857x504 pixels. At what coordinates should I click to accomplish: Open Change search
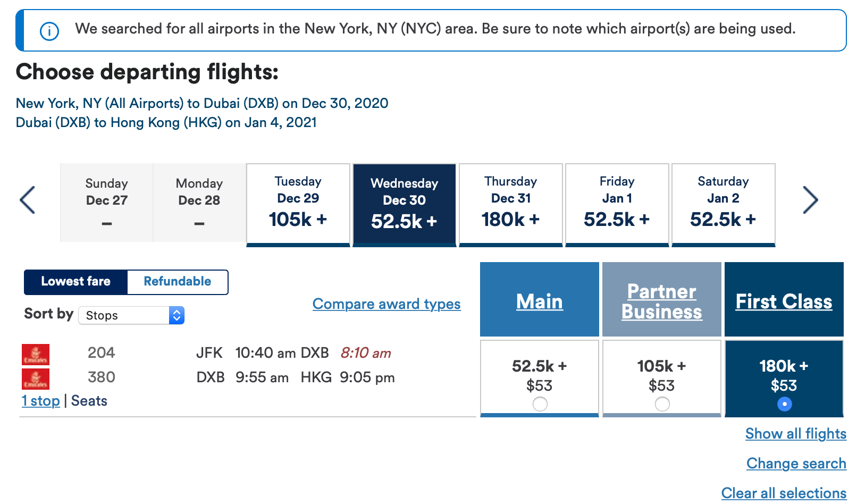(x=796, y=463)
